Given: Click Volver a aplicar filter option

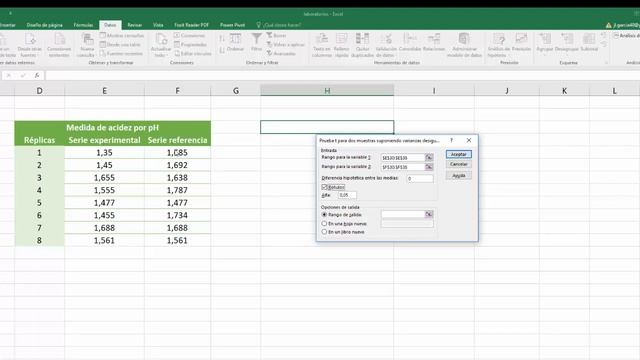Looking at the screenshot, I should [x=286, y=44].
